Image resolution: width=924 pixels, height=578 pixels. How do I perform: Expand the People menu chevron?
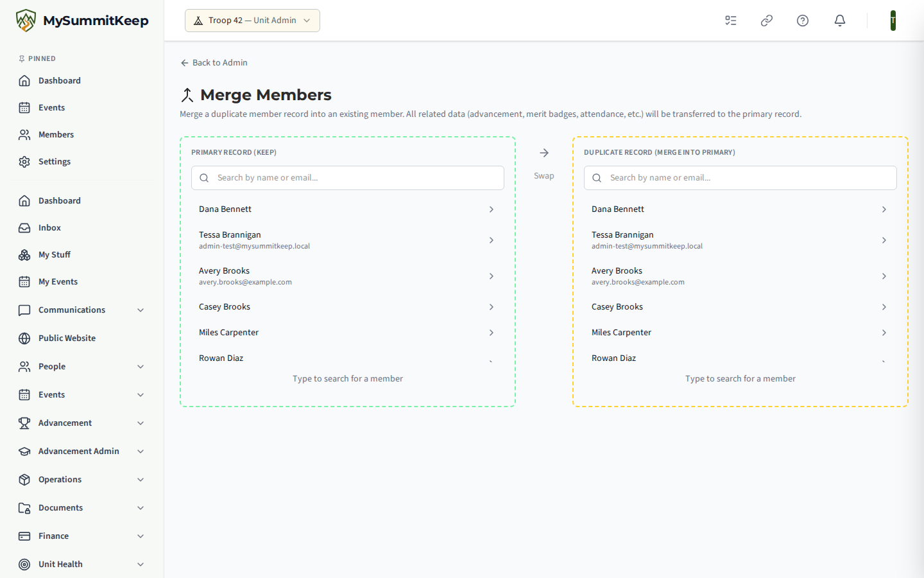[141, 367]
